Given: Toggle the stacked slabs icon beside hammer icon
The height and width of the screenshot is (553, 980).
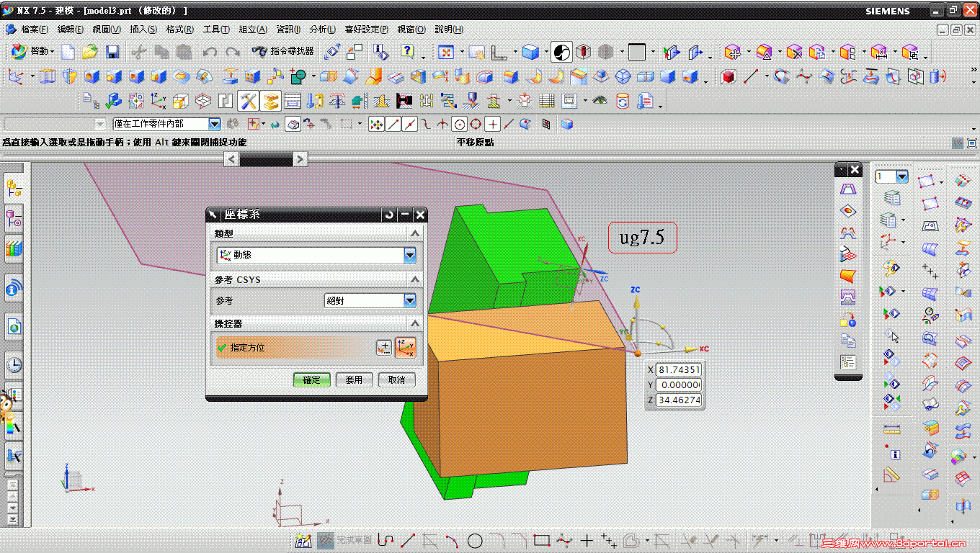Looking at the screenshot, I should (x=270, y=101).
